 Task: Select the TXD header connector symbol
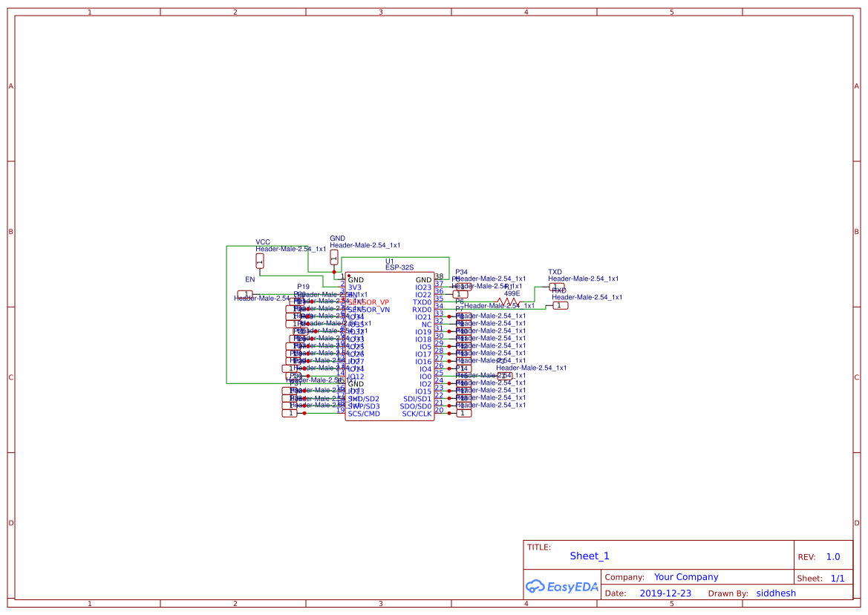pos(558,284)
